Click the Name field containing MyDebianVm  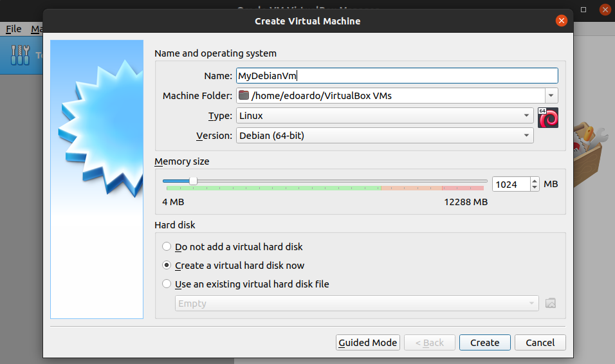(397, 75)
